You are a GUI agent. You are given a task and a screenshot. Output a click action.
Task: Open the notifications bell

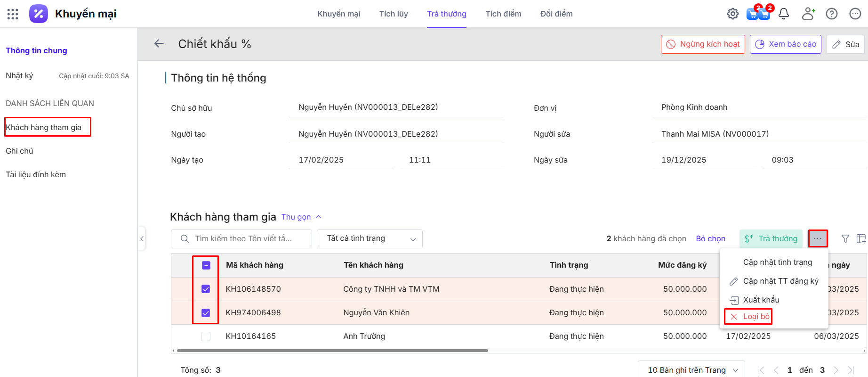pyautogui.click(x=784, y=14)
